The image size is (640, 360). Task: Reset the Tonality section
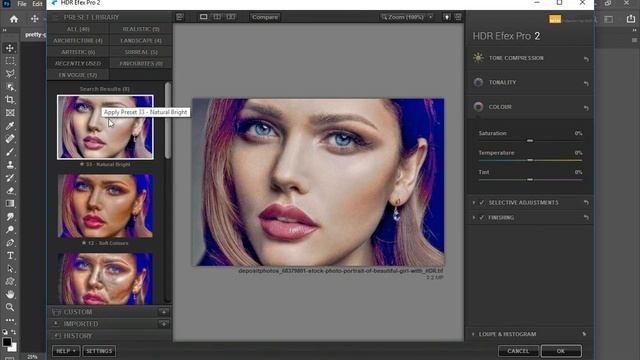586,83
